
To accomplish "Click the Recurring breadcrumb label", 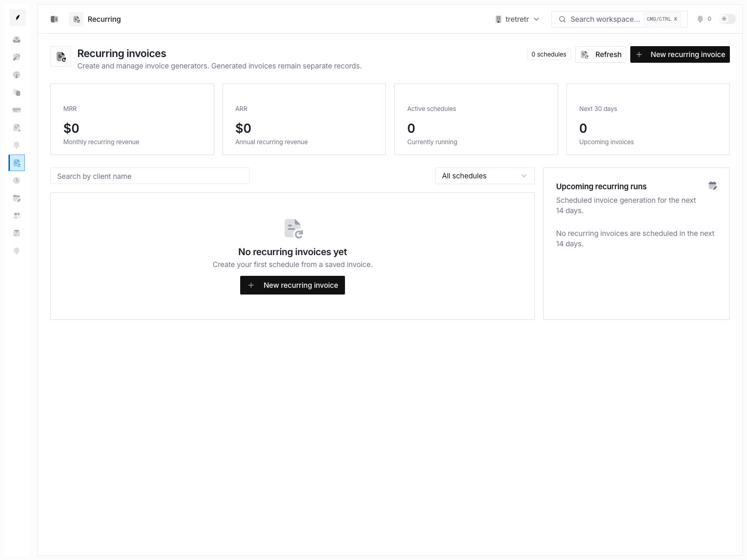I will (104, 19).
